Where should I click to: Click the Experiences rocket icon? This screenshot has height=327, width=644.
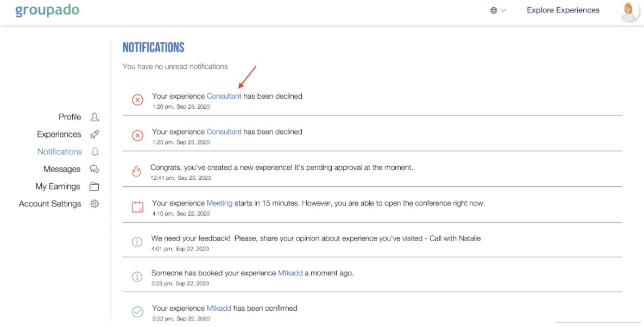click(x=94, y=134)
